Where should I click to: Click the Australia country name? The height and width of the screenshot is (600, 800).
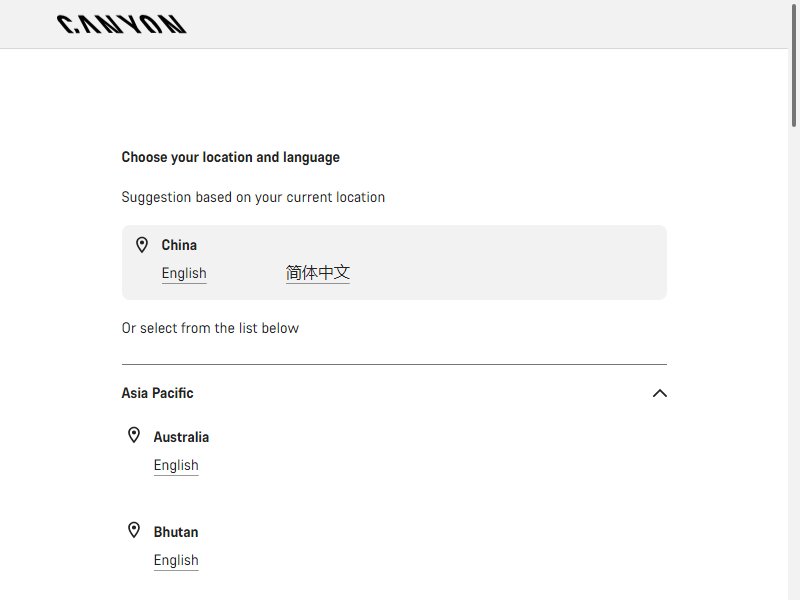181,437
